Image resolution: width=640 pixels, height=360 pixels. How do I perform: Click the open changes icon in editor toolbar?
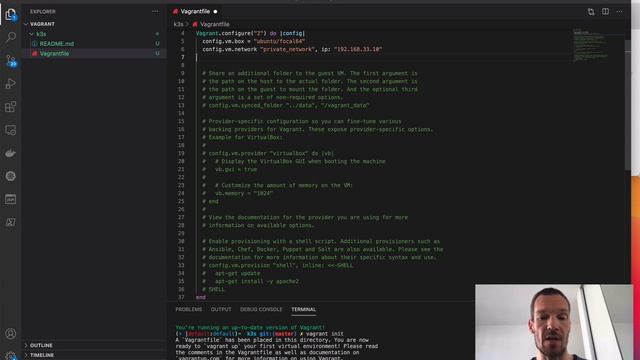point(591,11)
